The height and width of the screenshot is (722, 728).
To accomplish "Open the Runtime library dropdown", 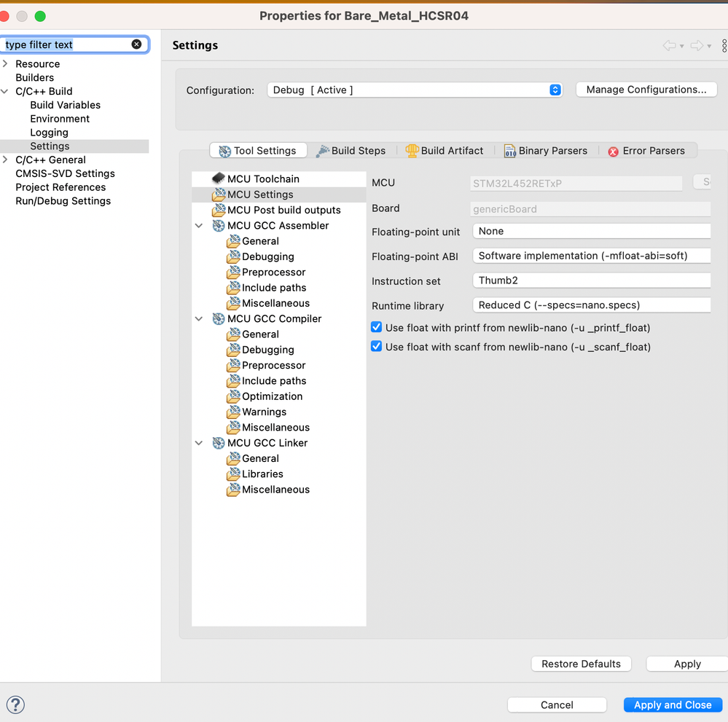I will [592, 305].
